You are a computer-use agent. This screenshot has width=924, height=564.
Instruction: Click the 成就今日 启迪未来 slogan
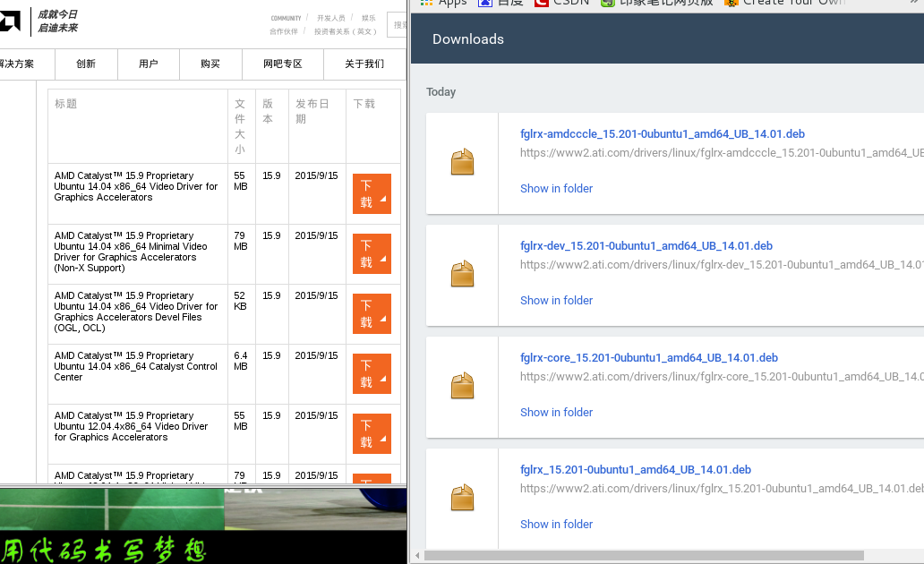coord(57,21)
